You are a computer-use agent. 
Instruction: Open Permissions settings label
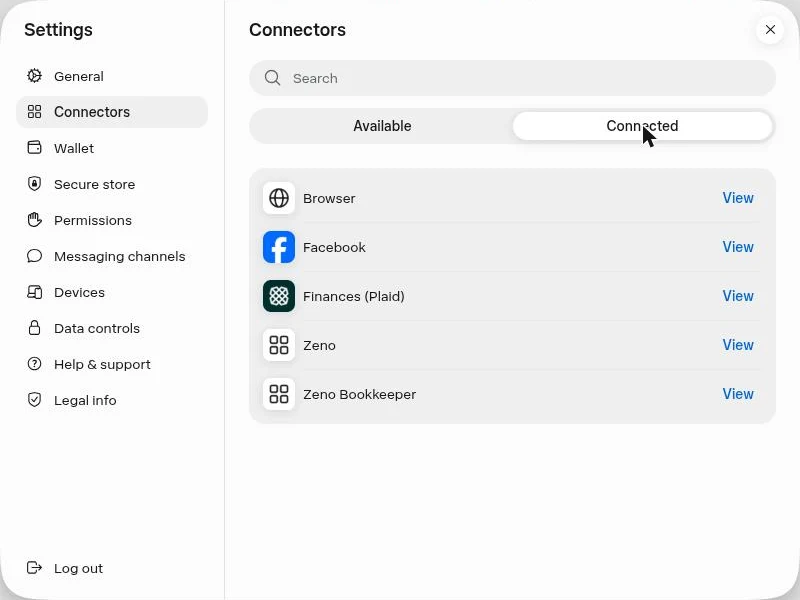(93, 220)
